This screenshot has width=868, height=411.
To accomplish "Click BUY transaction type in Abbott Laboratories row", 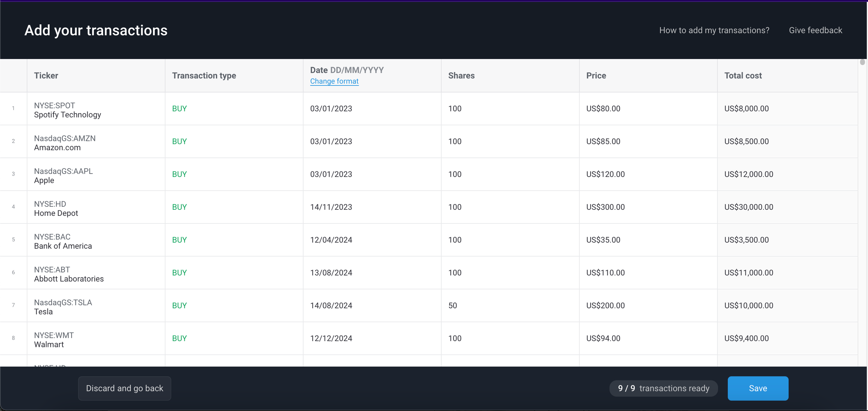I will coord(234,273).
